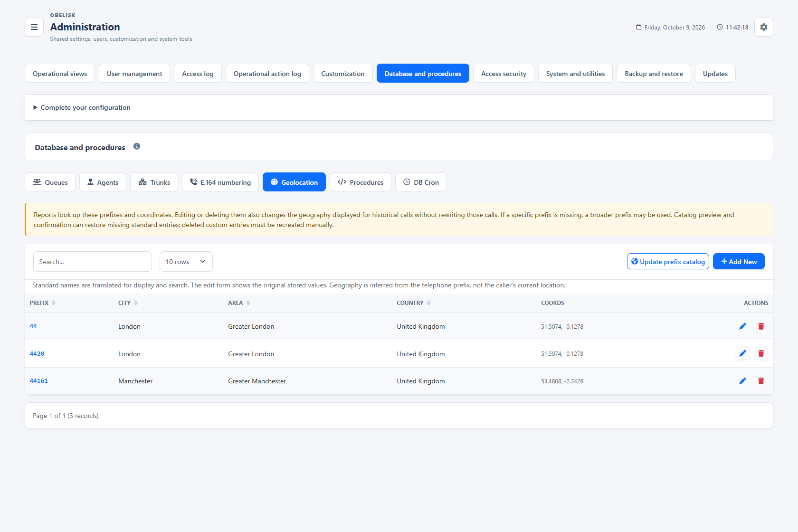Open Access security section

[503, 73]
